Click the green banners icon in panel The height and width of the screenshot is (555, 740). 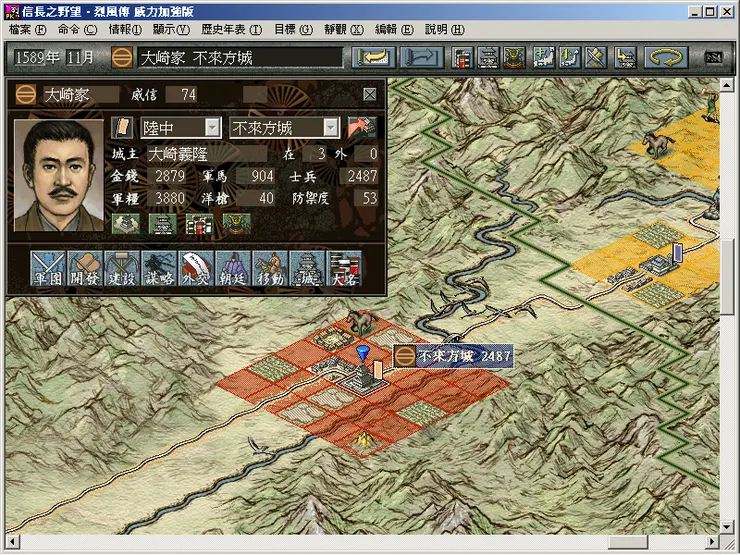(x=199, y=224)
